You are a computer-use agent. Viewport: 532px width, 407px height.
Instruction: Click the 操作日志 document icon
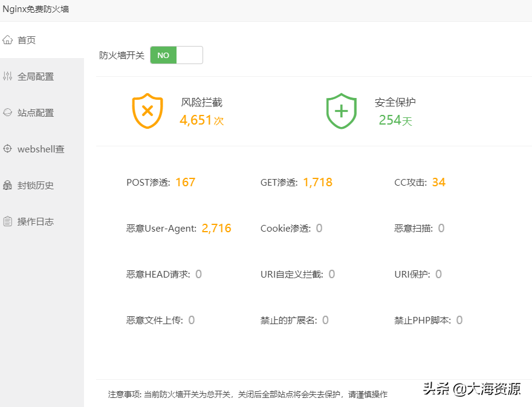coord(8,221)
